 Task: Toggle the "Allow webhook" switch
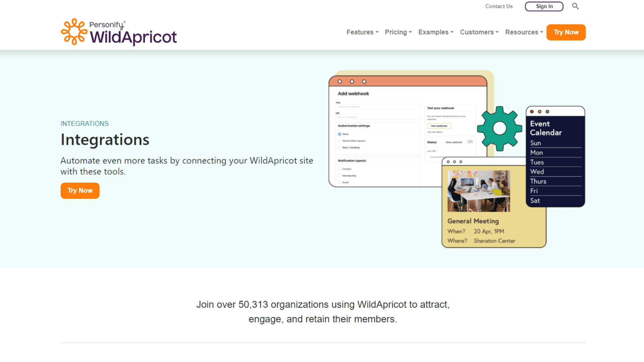click(x=470, y=142)
